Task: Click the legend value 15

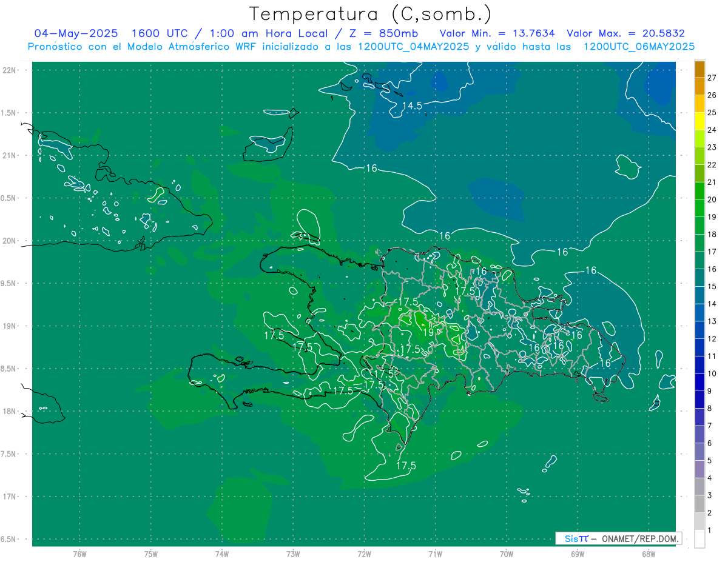Action: (713, 286)
